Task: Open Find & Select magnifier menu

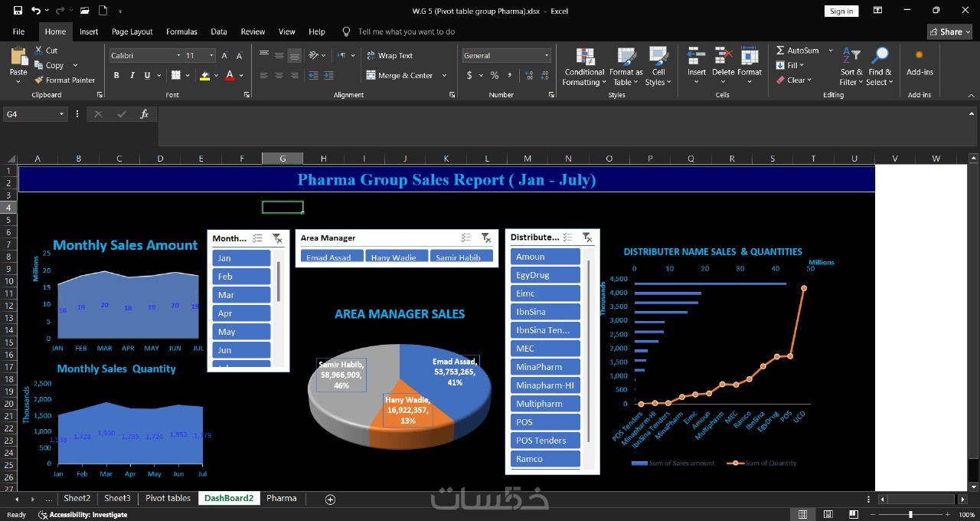Action: 880,67
